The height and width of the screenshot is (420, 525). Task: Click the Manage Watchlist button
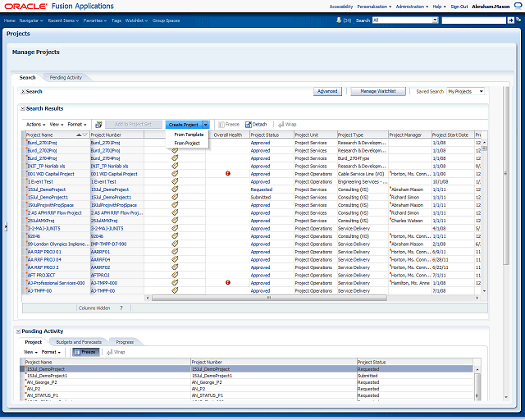(378, 91)
